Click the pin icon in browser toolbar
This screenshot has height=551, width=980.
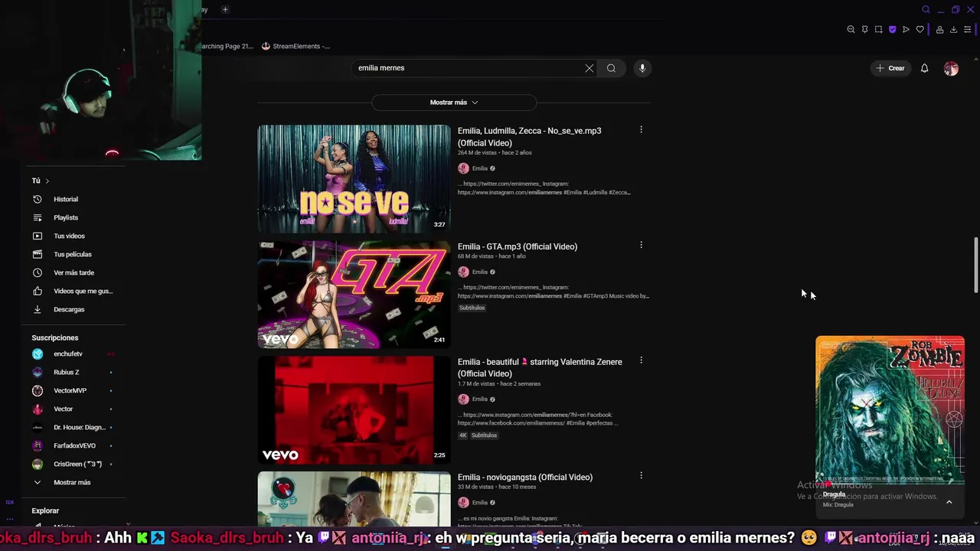864,30
